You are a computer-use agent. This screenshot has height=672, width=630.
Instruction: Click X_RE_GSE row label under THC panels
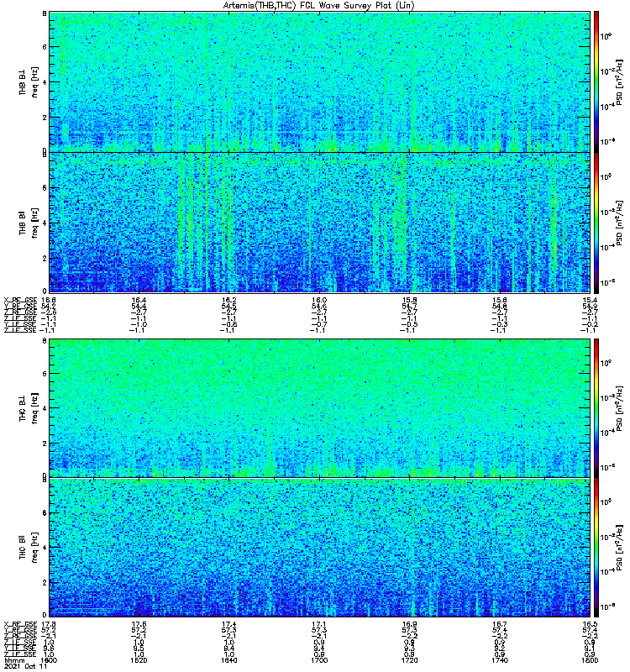(20, 624)
